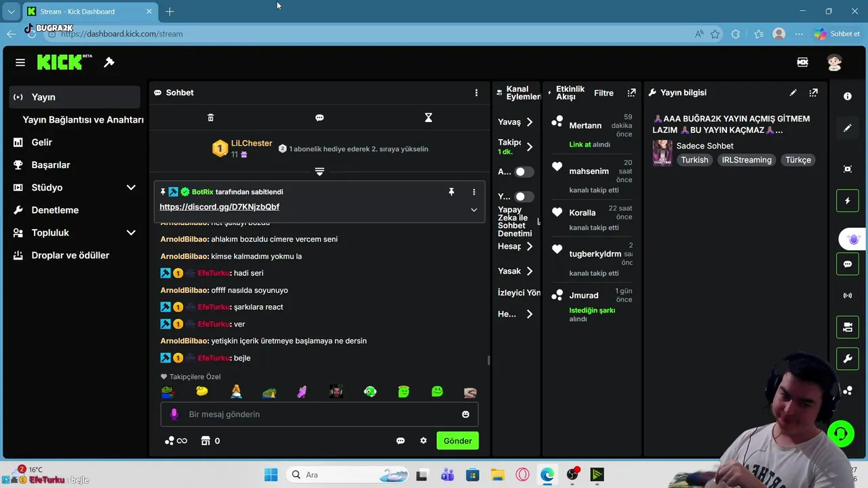
Task: Select the green smiley emote
Action: coord(437,391)
